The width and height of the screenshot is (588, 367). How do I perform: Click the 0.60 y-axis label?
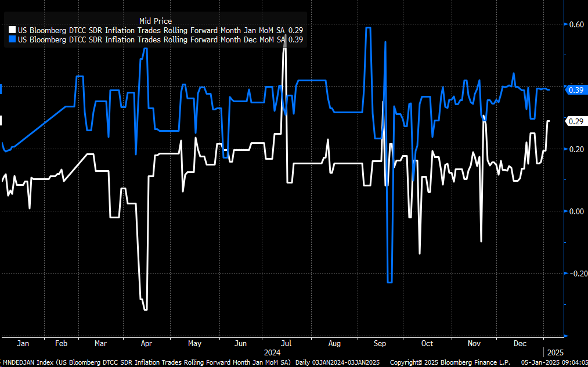(576, 24)
